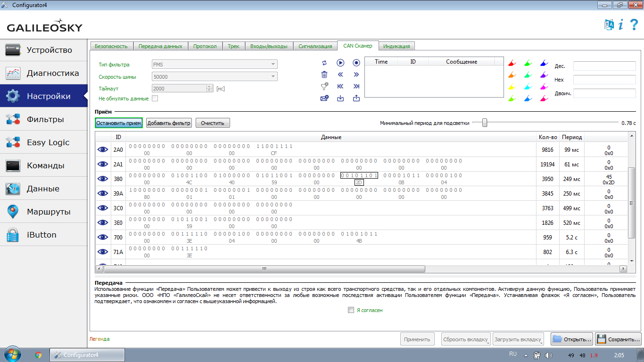Enable the 'Не обнулять данные' checkbox

(x=155, y=99)
